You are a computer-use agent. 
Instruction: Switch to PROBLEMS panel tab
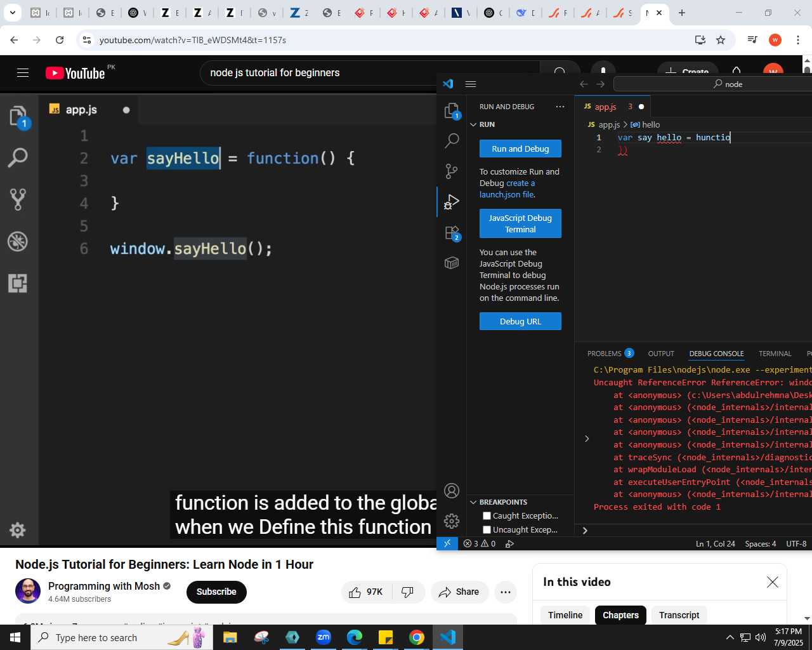pyautogui.click(x=610, y=354)
